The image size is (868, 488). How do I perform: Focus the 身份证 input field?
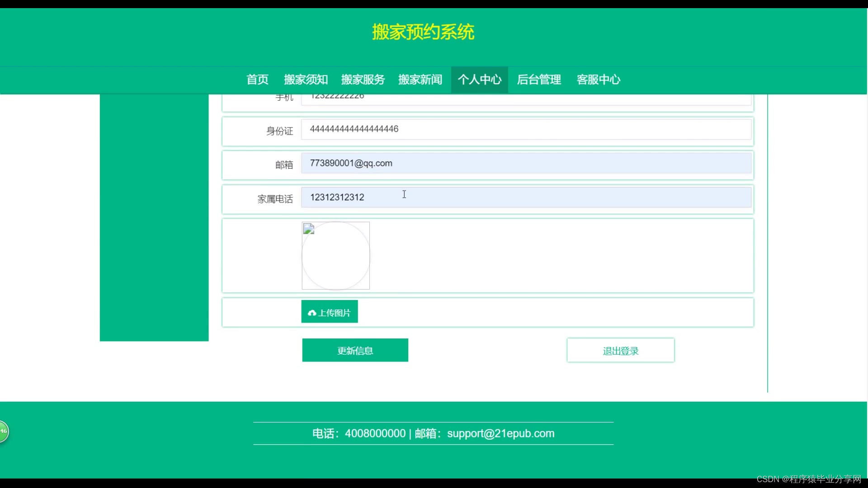point(526,129)
